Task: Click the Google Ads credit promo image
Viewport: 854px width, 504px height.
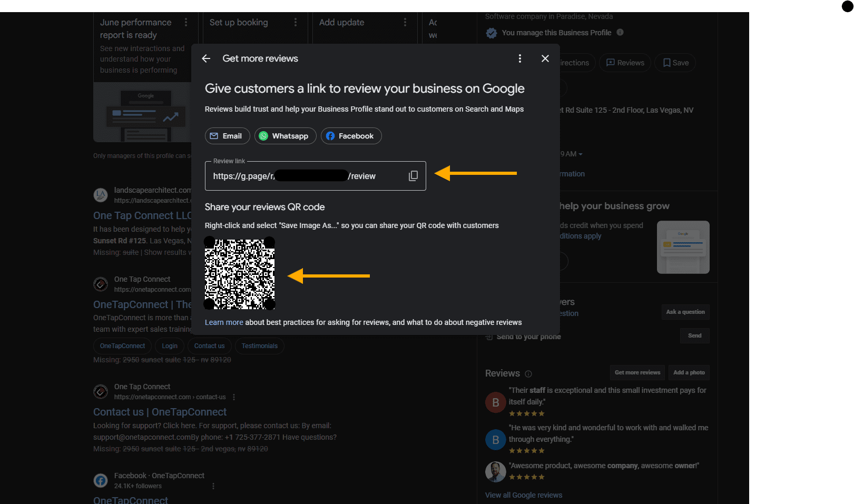Action: [683, 247]
